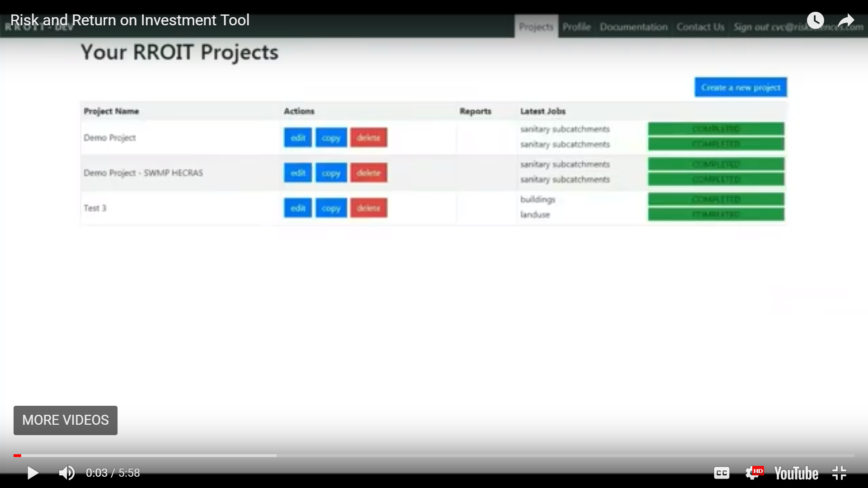The height and width of the screenshot is (488, 868).
Task: Delete the Test 3 project
Action: point(368,208)
